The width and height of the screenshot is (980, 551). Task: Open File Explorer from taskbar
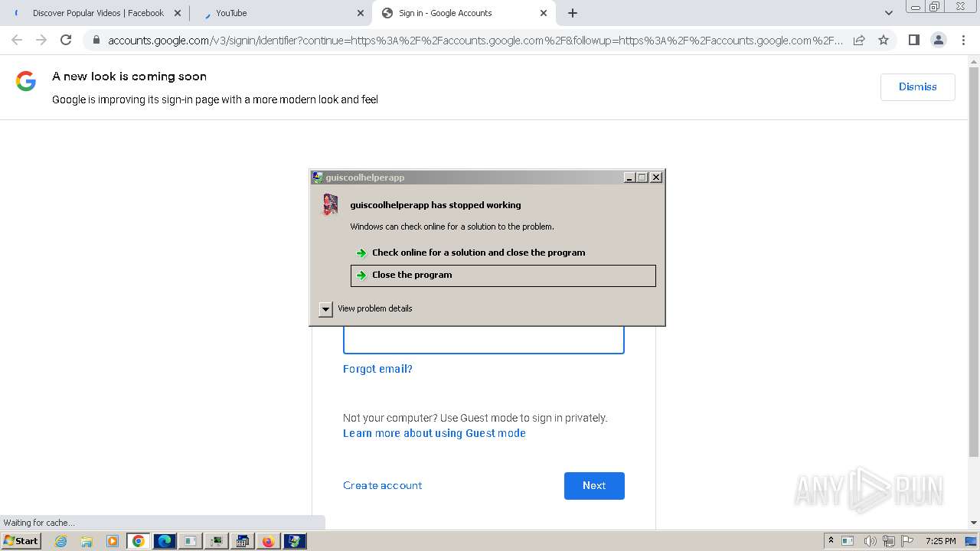(x=87, y=541)
